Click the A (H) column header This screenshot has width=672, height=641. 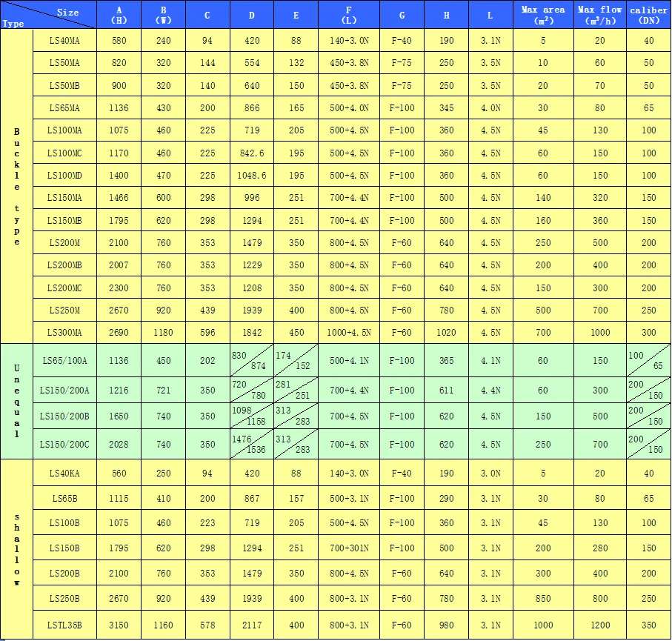click(119, 15)
